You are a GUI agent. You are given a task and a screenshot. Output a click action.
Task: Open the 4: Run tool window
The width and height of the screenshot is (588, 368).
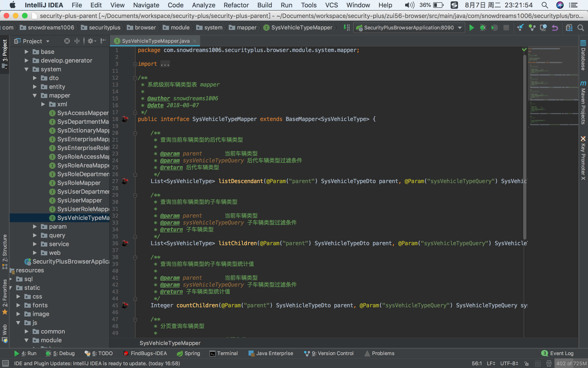click(25, 353)
